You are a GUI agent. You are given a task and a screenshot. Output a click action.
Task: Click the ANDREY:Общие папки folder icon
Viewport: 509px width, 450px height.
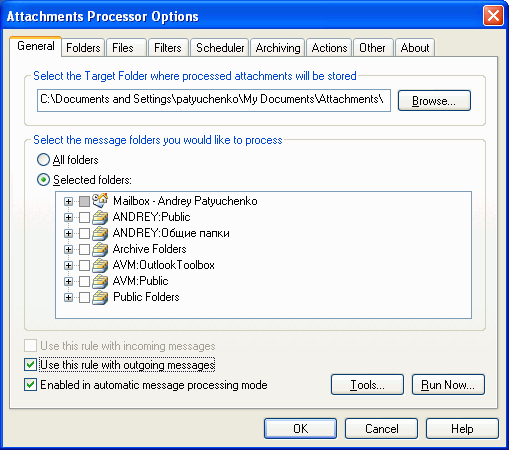pyautogui.click(x=100, y=233)
